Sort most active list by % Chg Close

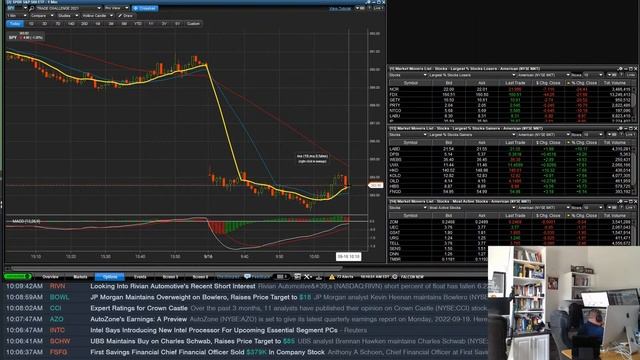pos(583,216)
